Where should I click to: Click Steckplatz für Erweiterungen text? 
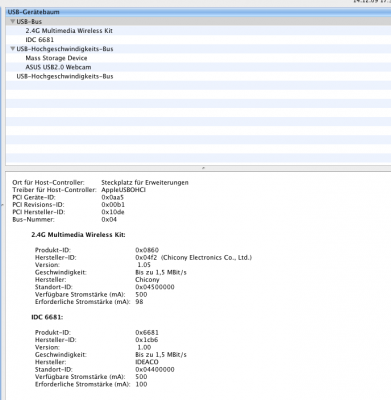tap(145, 183)
